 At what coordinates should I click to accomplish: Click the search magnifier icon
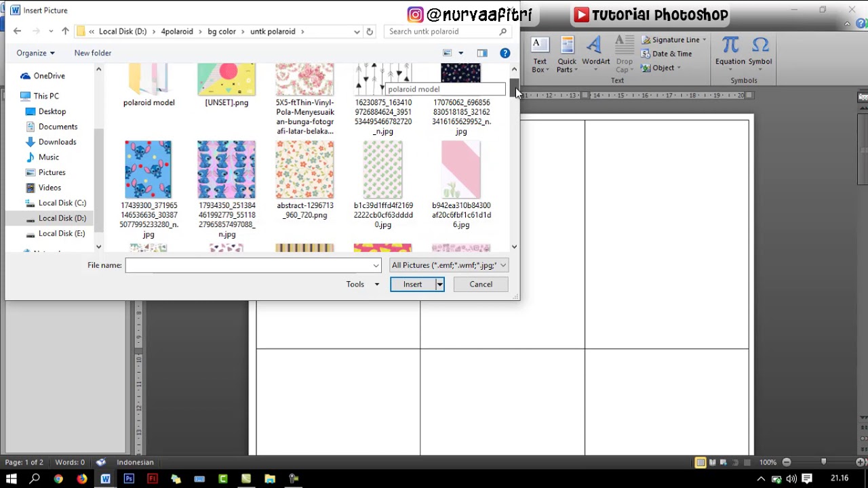[x=502, y=31]
